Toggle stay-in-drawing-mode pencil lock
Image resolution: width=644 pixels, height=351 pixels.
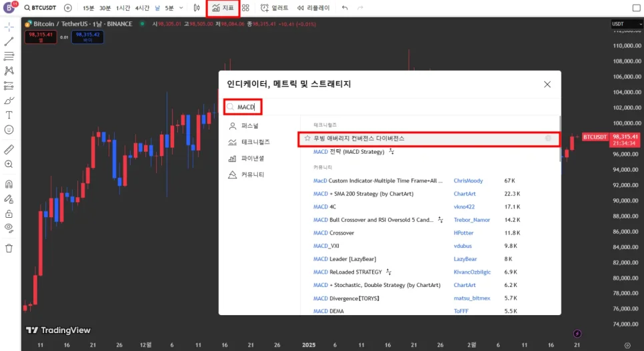click(9, 199)
